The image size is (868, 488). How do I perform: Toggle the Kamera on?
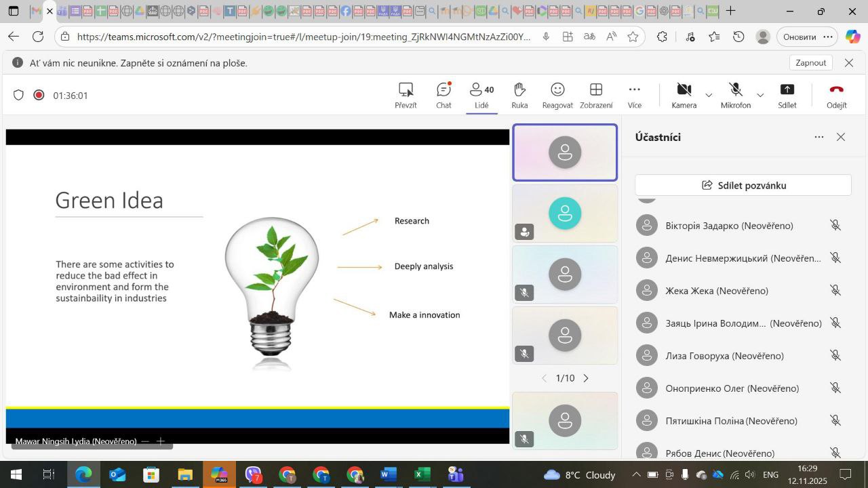[x=684, y=95]
